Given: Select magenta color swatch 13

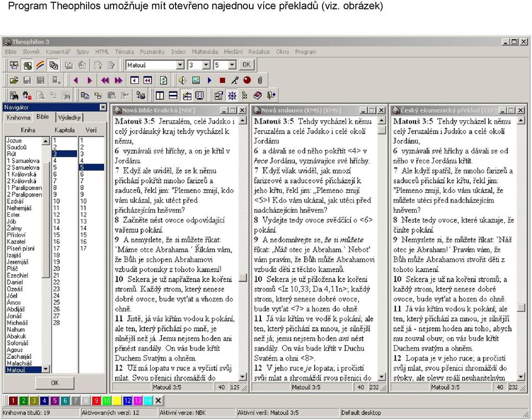Looking at the screenshot, I should pyautogui.click(x=138, y=401).
